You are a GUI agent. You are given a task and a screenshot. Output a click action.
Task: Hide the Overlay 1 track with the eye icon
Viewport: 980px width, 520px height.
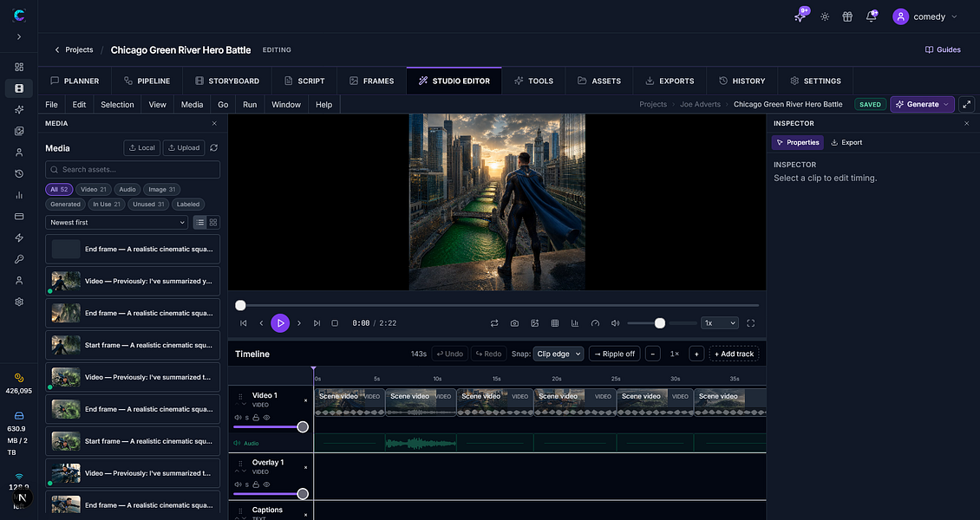266,484
